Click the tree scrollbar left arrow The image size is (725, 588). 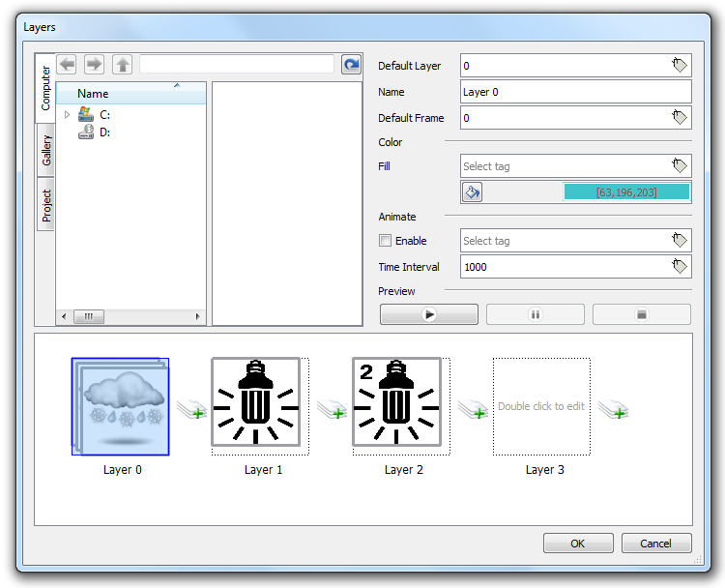[64, 316]
